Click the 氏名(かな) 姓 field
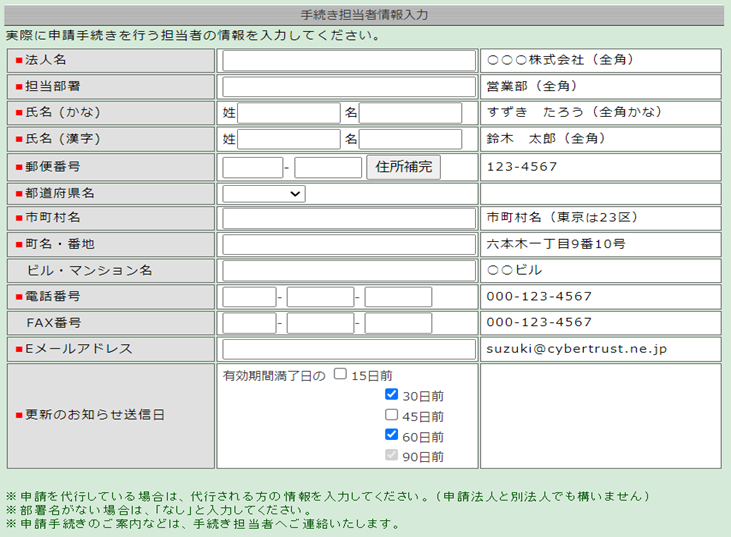 (x=288, y=113)
